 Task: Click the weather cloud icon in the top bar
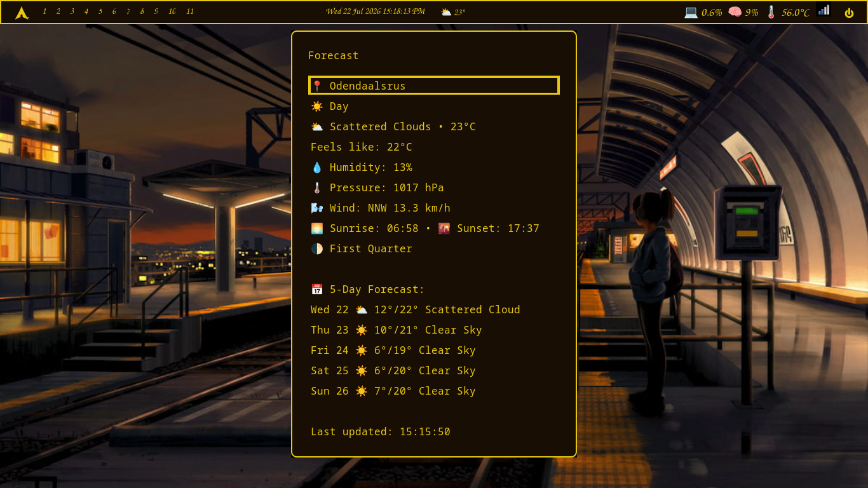tap(446, 12)
